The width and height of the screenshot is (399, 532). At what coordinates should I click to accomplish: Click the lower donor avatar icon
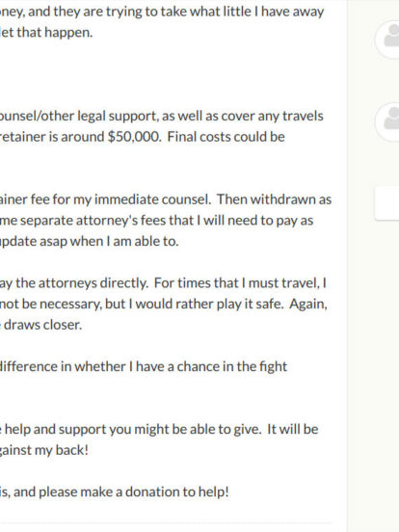point(387,121)
